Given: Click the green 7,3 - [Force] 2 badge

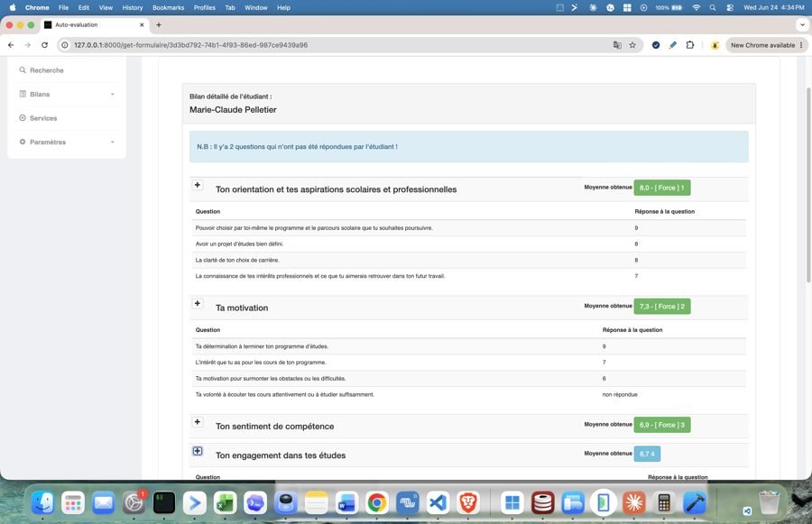Looking at the screenshot, I should pyautogui.click(x=662, y=306).
